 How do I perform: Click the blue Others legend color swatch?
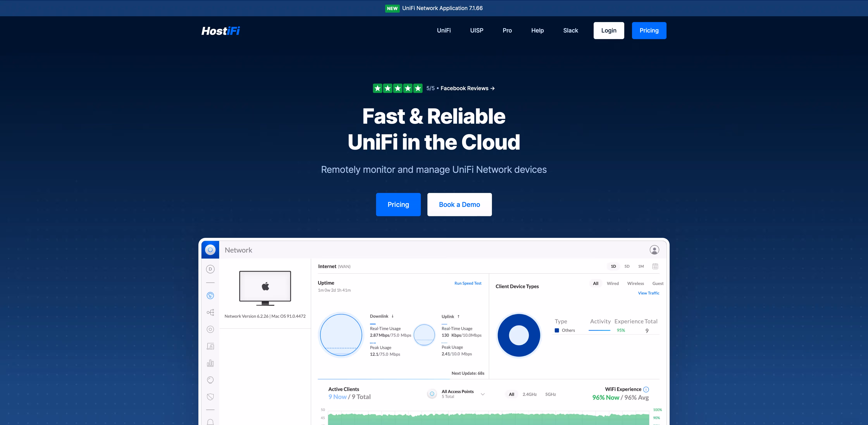click(x=557, y=330)
